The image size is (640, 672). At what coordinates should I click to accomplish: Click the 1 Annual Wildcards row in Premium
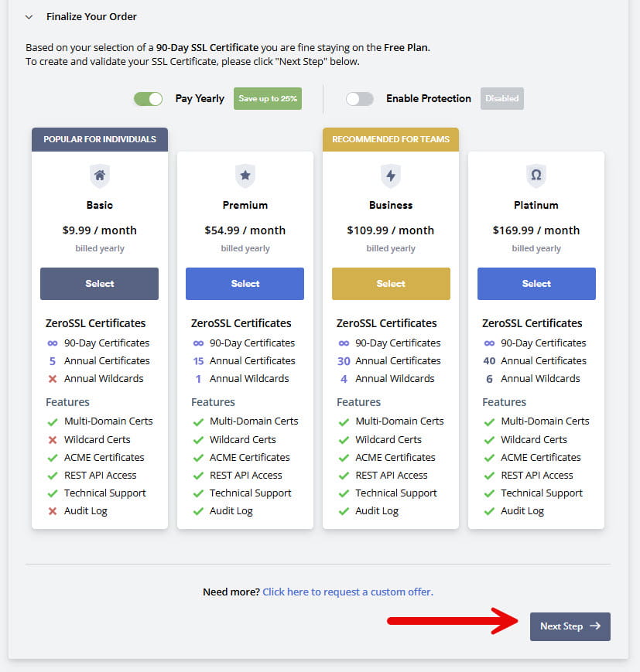[242, 379]
